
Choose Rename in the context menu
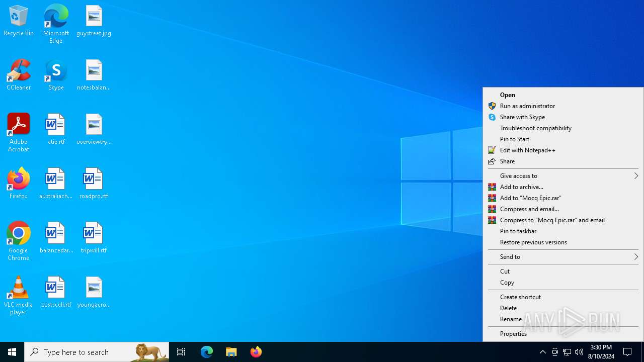[563, 319]
